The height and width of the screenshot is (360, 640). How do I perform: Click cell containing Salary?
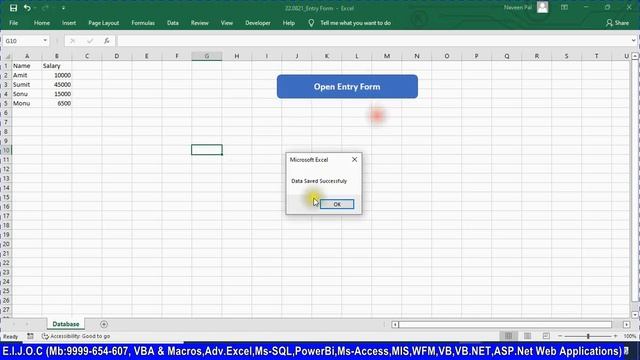point(57,66)
